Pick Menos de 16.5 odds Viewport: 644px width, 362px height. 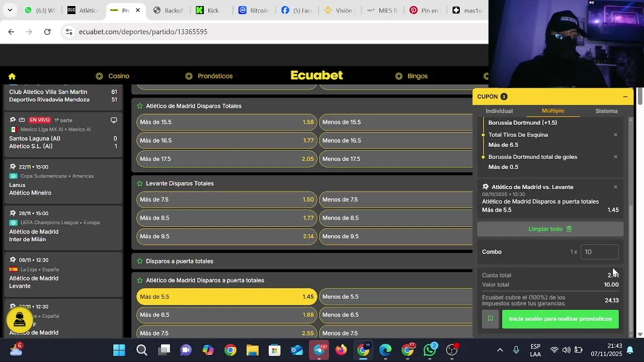click(x=396, y=140)
